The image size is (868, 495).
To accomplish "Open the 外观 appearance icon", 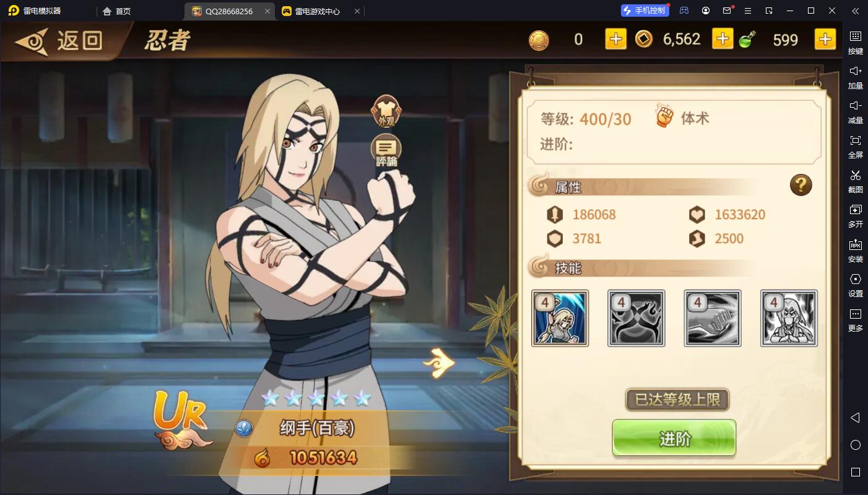I will [x=386, y=111].
